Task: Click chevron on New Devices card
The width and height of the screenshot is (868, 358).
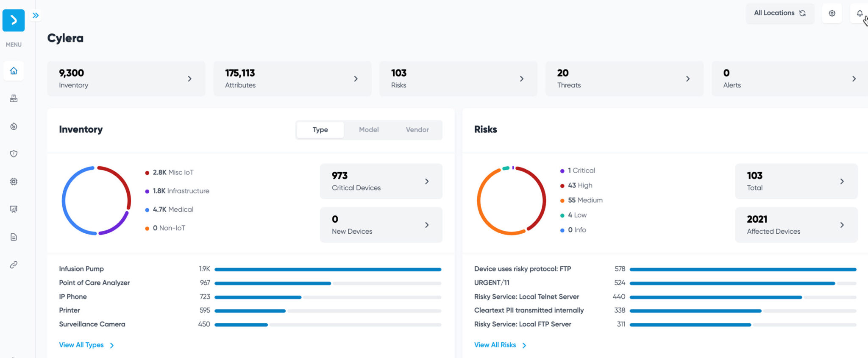Action: pyautogui.click(x=427, y=225)
